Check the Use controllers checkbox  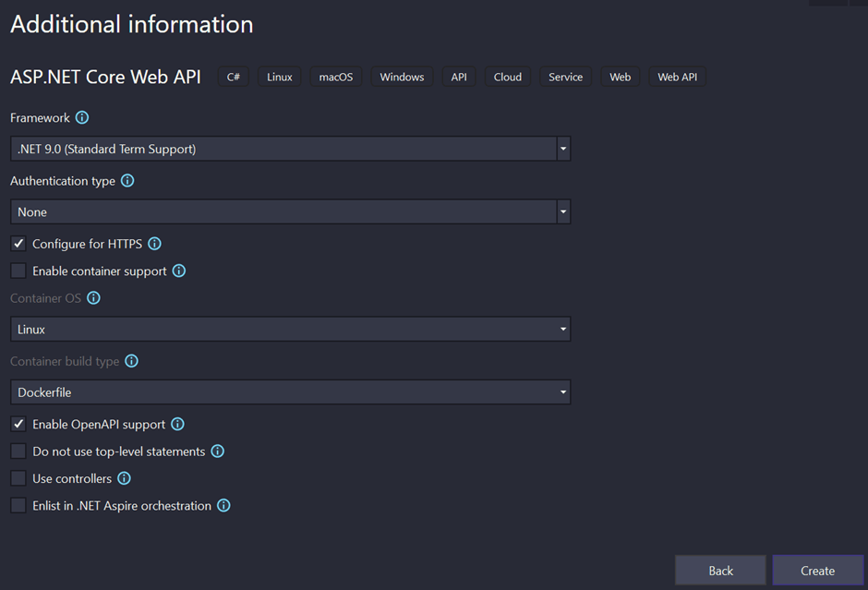coord(18,478)
